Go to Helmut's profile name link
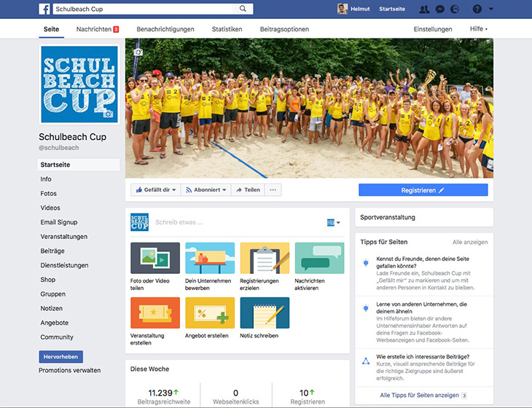 [x=360, y=9]
